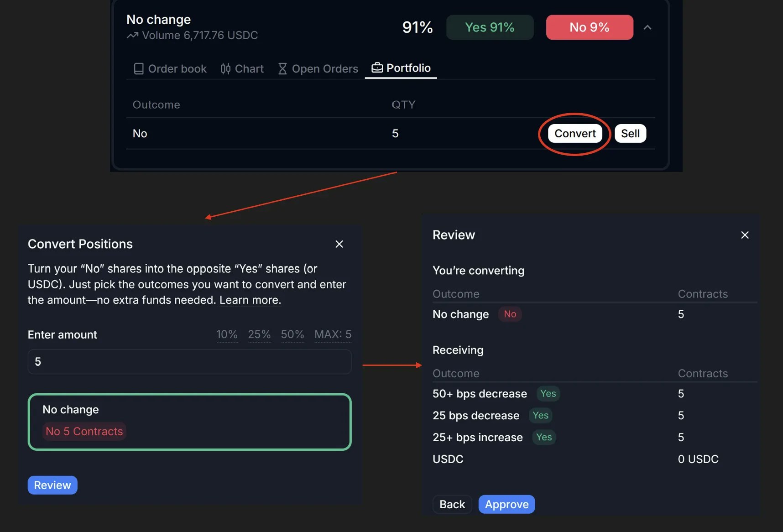Viewport: 783px width, 532px height.
Task: Click the Sell button
Action: pyautogui.click(x=630, y=133)
